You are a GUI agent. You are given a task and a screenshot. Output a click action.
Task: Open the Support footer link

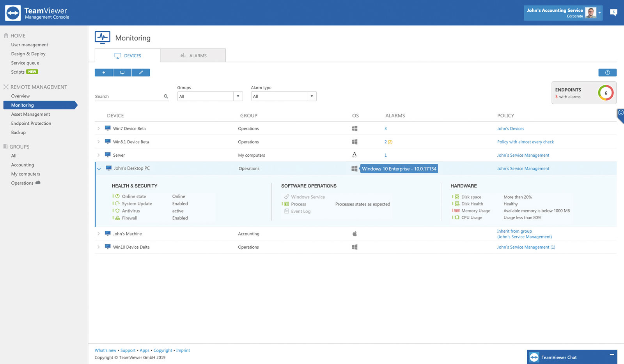[128, 350]
